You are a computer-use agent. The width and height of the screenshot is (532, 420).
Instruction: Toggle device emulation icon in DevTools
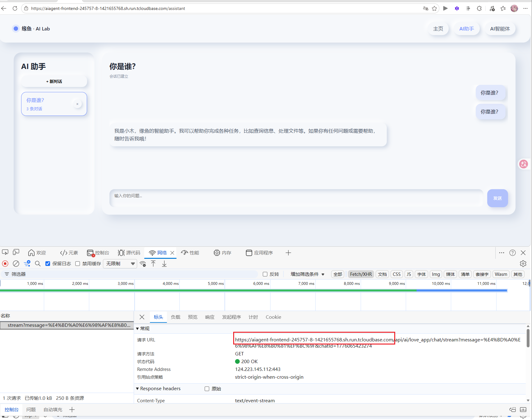pos(16,252)
